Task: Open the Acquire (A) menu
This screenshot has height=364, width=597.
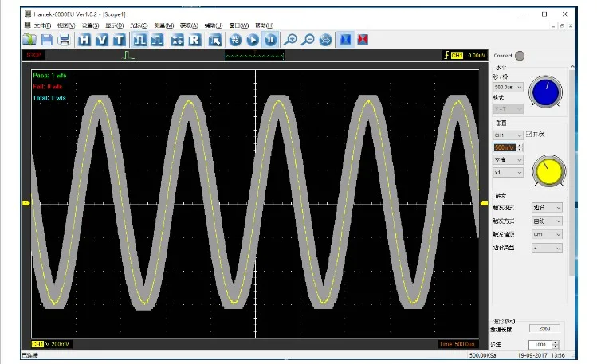Action: click(x=188, y=25)
